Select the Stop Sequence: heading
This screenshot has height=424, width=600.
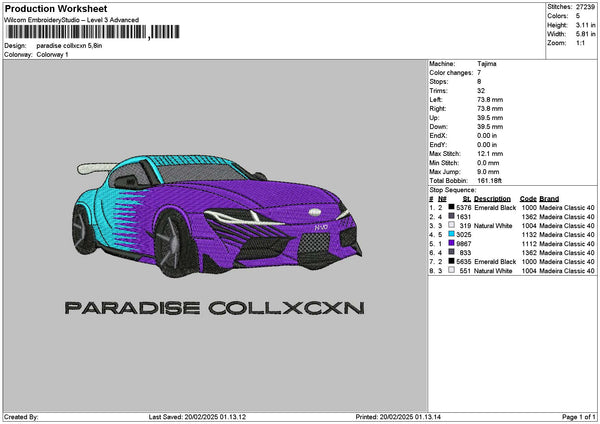pos(453,190)
